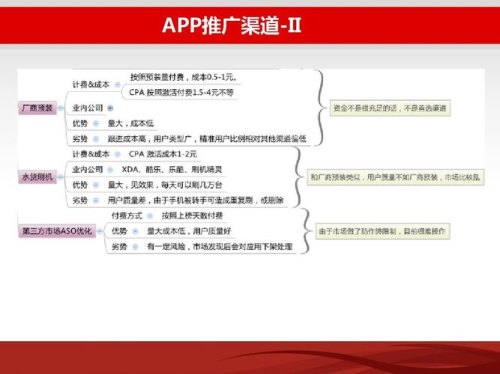
Task: Collapse 业内公司 branch listing XDA、酷乐
Action: [x=110, y=169]
